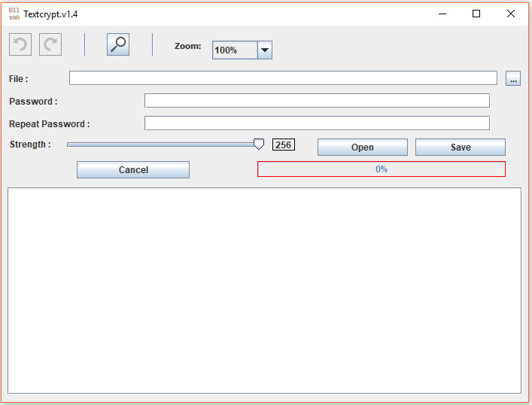This screenshot has width=532, height=405.
Task: Minimize the Textcrypt window
Action: [442, 14]
